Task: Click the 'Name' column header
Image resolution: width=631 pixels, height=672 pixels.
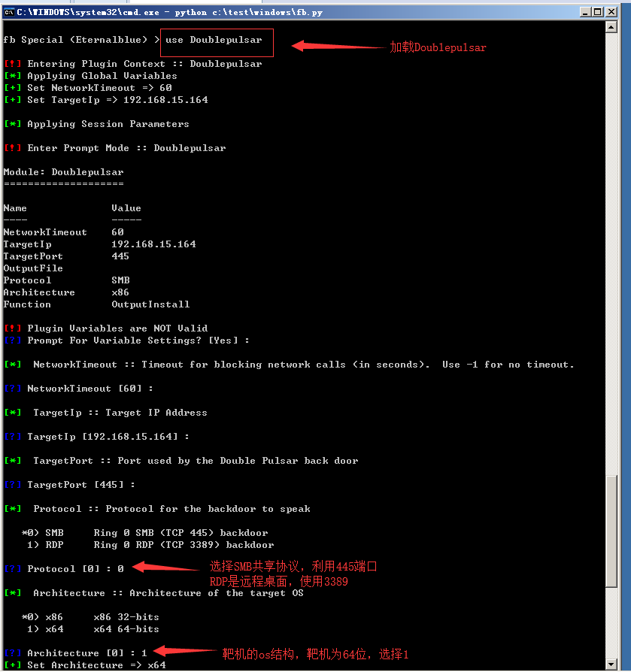Action: point(15,208)
